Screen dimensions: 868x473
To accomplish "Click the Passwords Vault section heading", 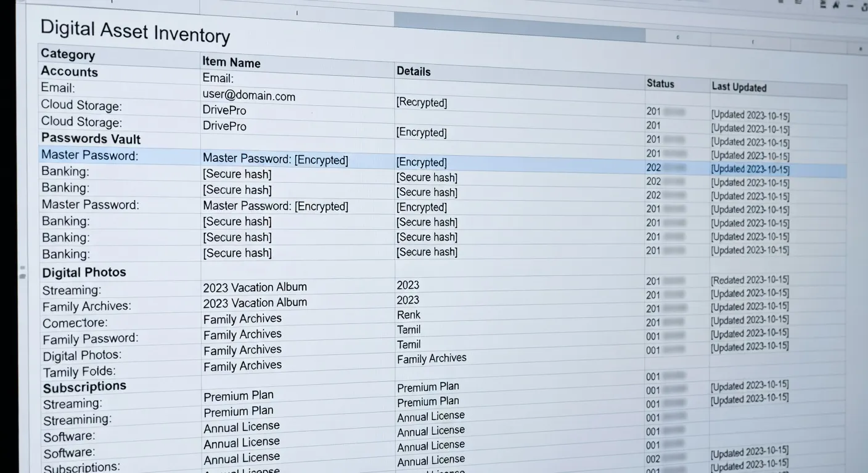I will [91, 139].
